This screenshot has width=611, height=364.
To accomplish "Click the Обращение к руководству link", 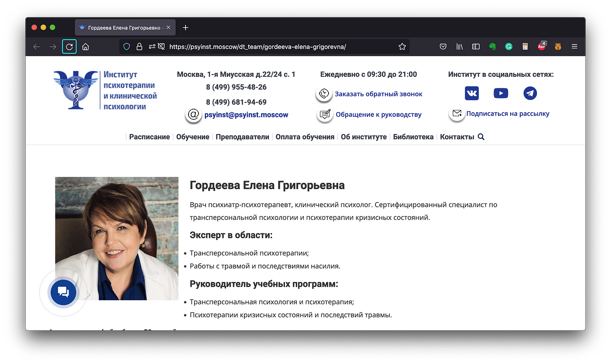I will [378, 115].
